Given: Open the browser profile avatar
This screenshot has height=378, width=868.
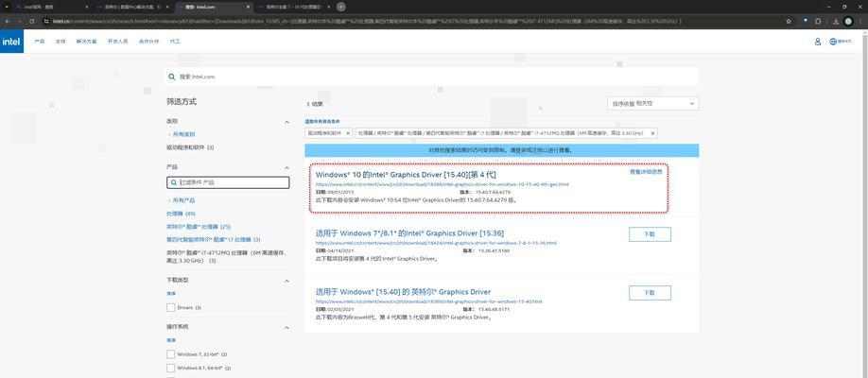Looking at the screenshot, I should 848,21.
